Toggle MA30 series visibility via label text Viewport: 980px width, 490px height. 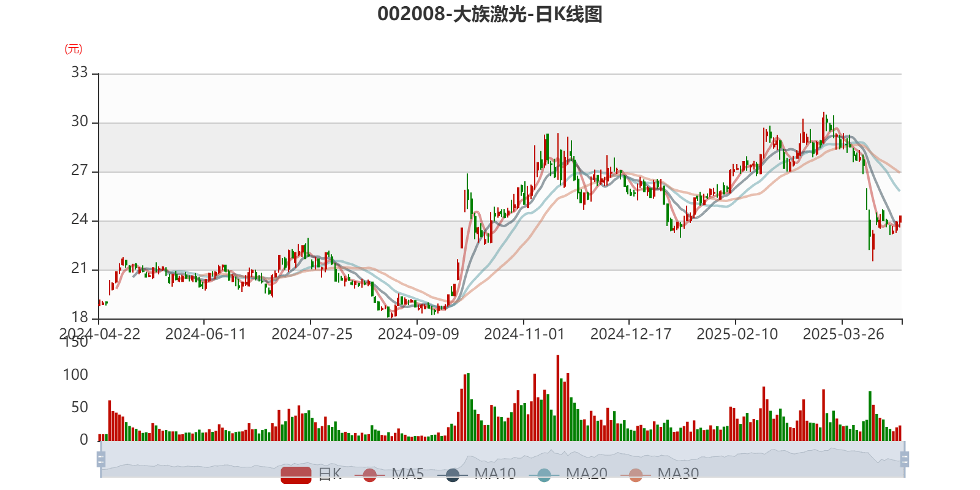678,473
